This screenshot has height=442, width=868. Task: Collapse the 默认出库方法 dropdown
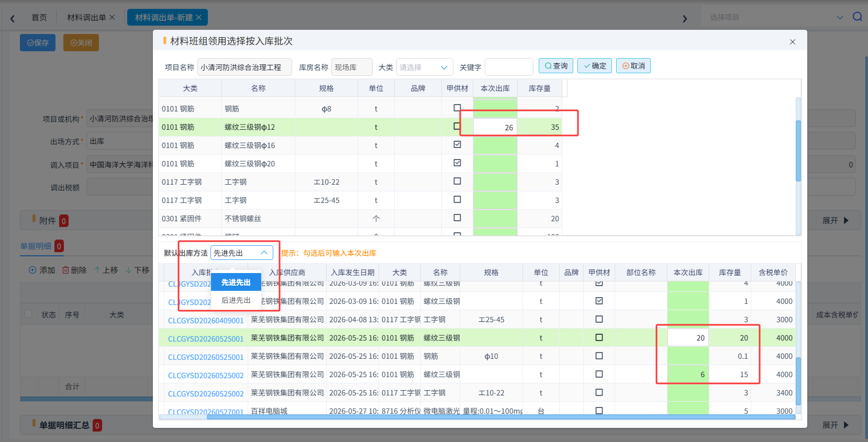(242, 253)
